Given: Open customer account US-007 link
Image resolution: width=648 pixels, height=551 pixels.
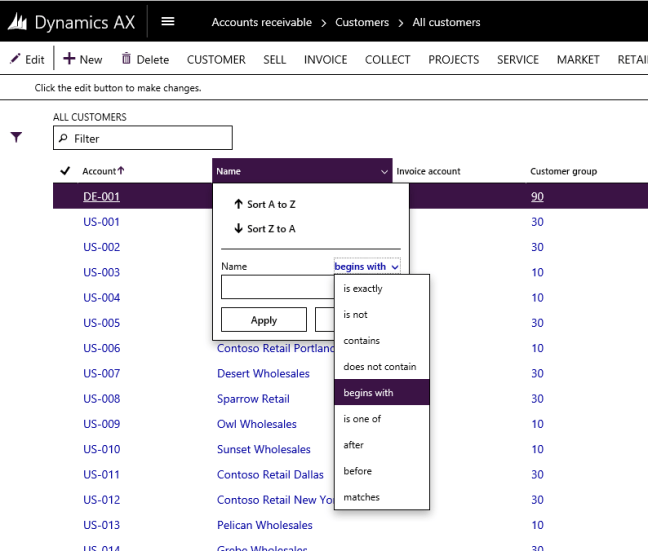Looking at the screenshot, I should [x=101, y=374].
